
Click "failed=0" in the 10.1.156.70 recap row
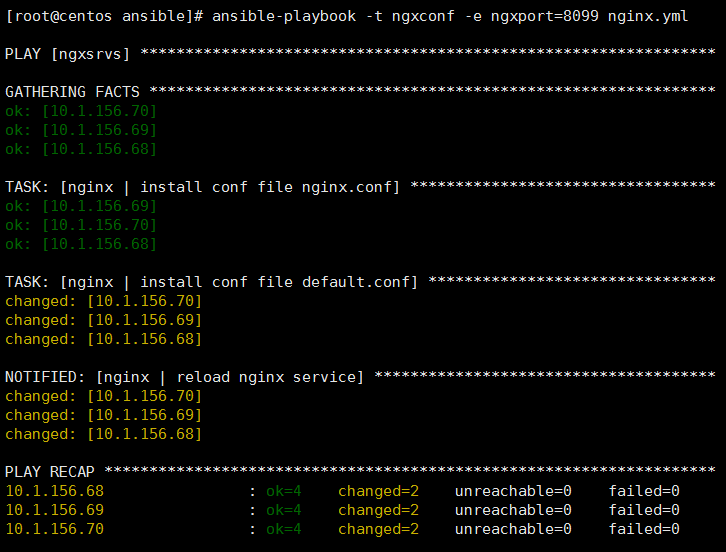644,529
